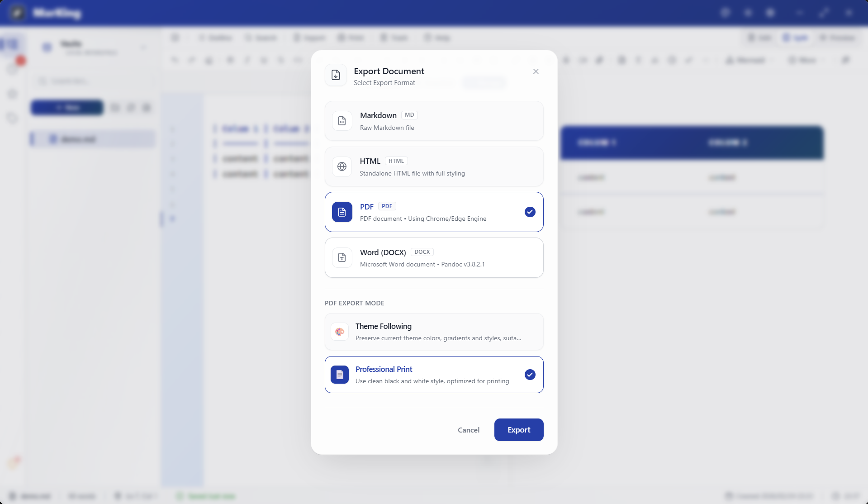This screenshot has height=504, width=868.
Task: Click the Theme Following palette icon
Action: tap(340, 332)
